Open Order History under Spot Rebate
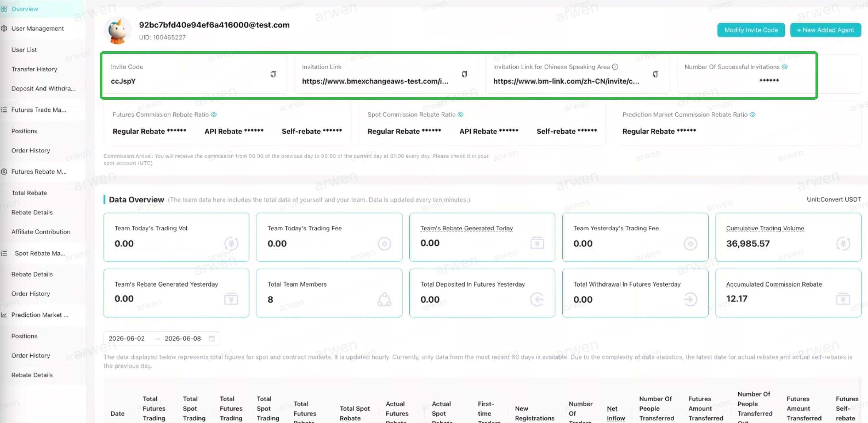The height and width of the screenshot is (423, 868). point(31,294)
